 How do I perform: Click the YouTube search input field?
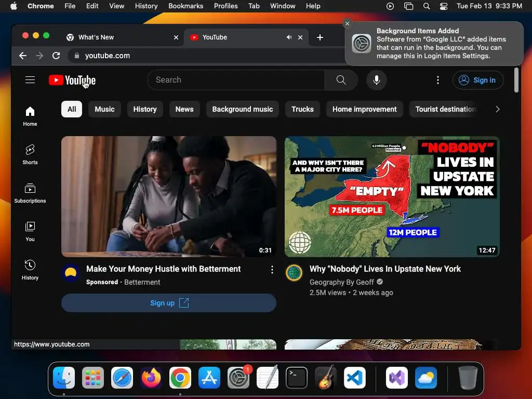pos(236,79)
